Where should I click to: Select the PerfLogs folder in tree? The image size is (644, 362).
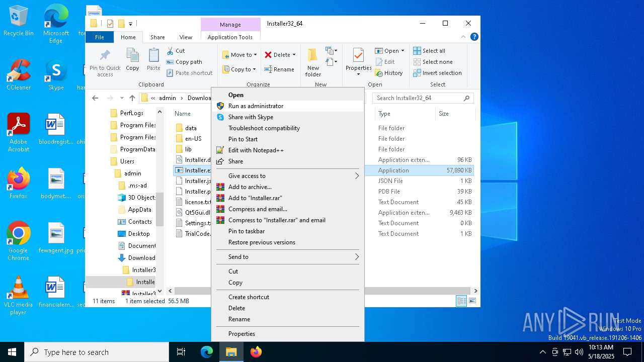click(132, 113)
